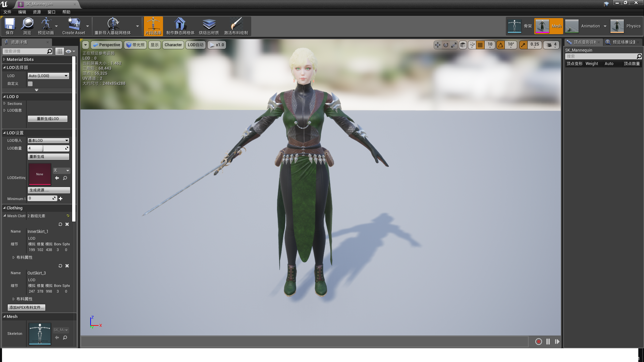Screen dimensions: 644x362
Task: Click add APEX cloth file button
Action: (26, 307)
